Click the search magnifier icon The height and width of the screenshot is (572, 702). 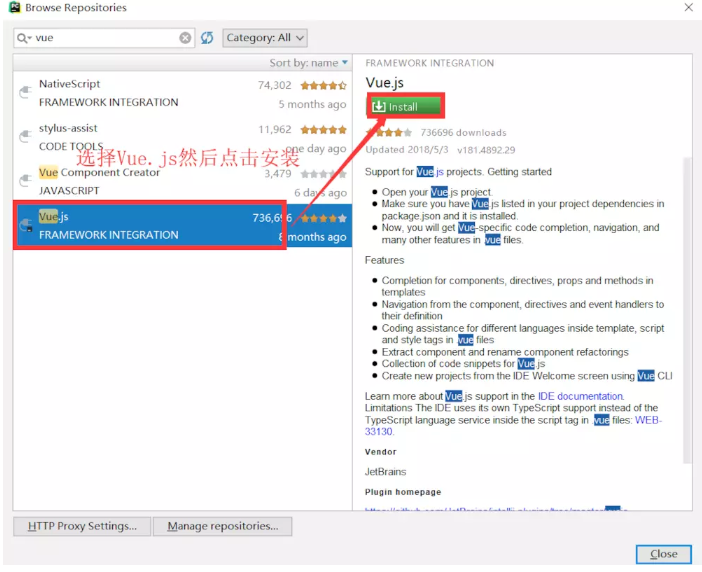coord(24,38)
